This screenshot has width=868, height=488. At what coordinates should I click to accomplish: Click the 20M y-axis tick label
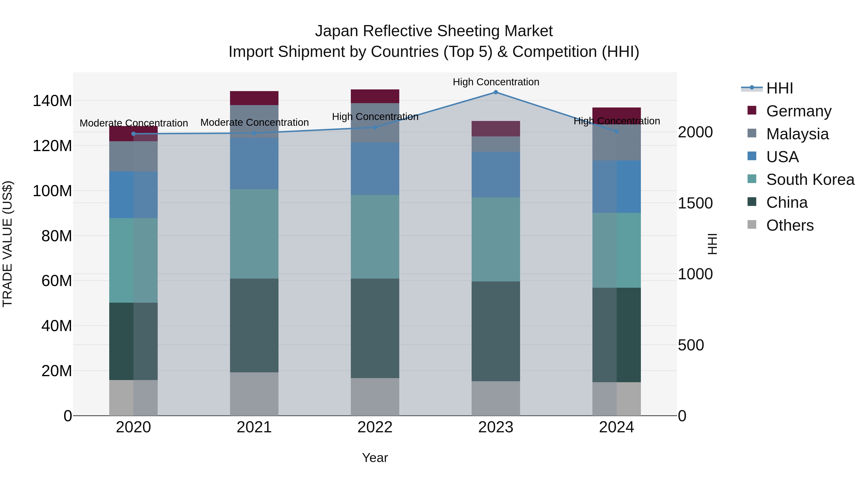(x=57, y=371)
